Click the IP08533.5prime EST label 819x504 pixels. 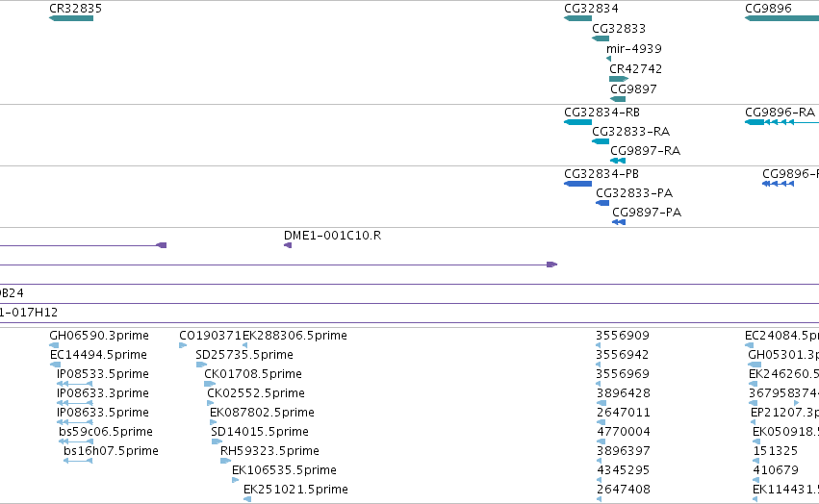(x=102, y=374)
